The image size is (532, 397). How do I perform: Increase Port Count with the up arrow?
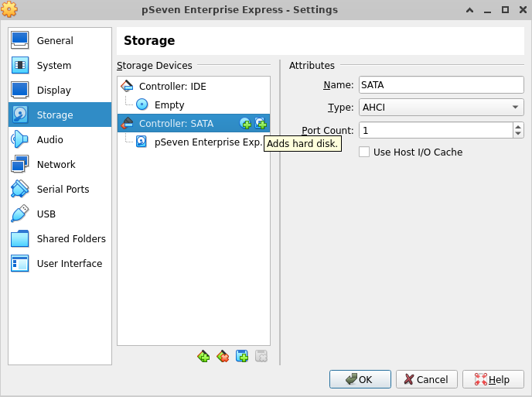[518, 126]
